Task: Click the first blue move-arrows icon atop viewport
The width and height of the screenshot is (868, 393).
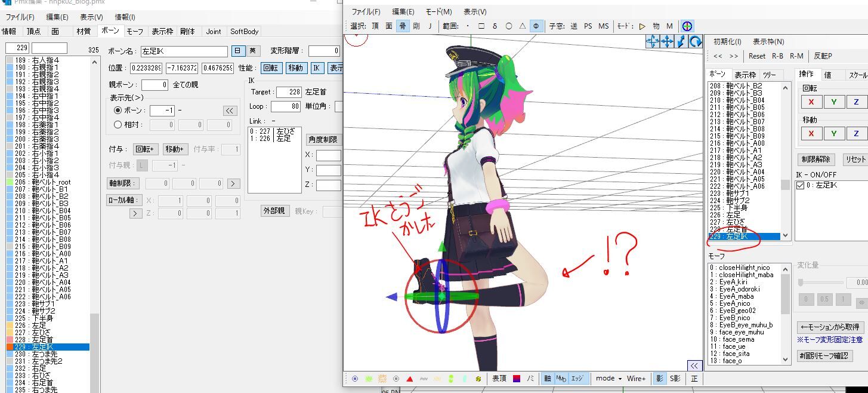Action: pos(653,41)
